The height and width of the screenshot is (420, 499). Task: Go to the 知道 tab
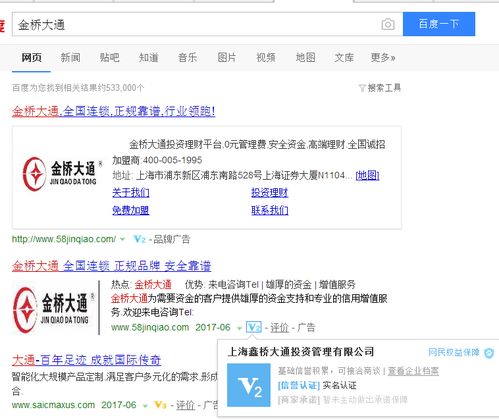click(x=148, y=57)
